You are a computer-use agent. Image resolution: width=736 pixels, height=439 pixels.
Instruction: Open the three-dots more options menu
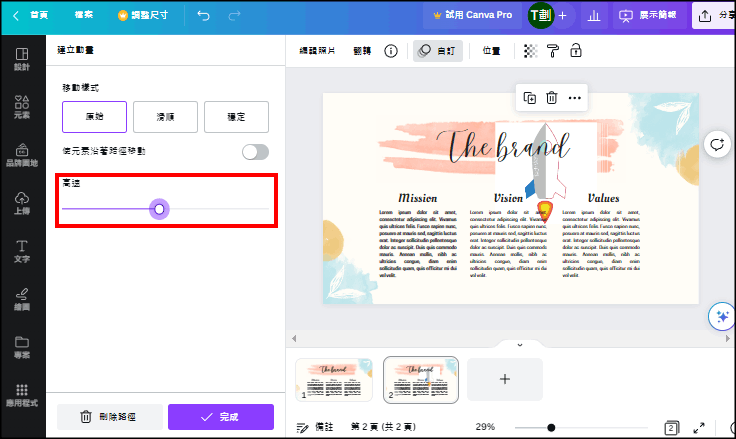click(574, 98)
